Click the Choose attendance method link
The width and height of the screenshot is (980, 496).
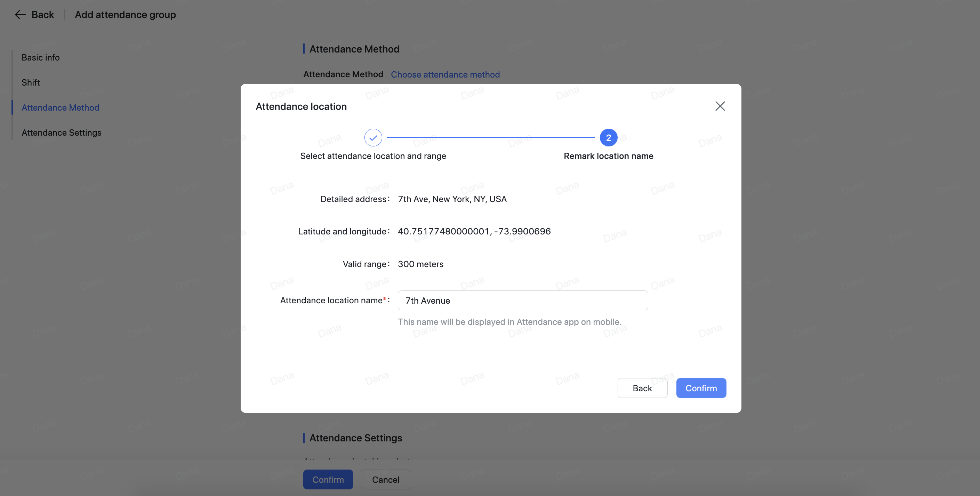[x=445, y=74]
